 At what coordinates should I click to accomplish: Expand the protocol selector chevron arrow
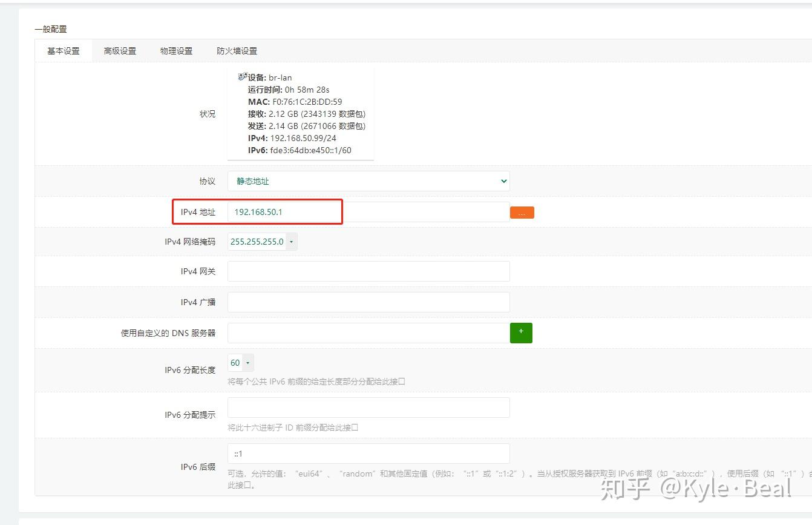[x=503, y=180]
